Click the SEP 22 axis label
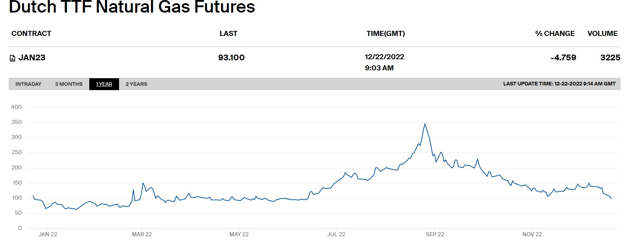 click(435, 234)
